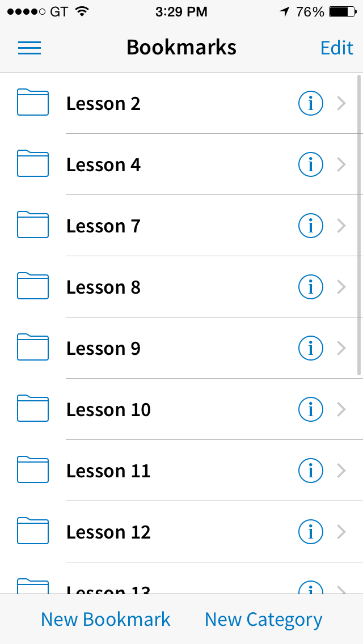Viewport: 363px width, 644px height.
Task: Tap Edit in the navigation bar
Action: pos(337,48)
